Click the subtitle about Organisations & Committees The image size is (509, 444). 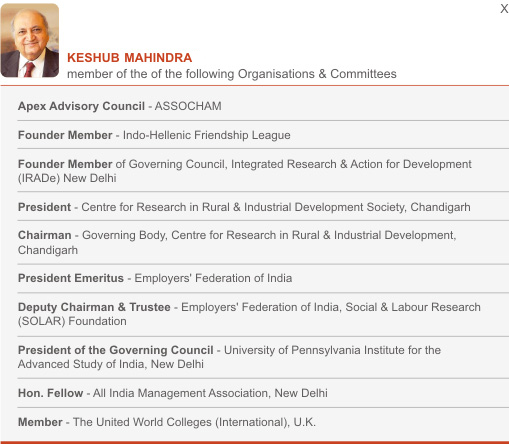pyautogui.click(x=232, y=74)
